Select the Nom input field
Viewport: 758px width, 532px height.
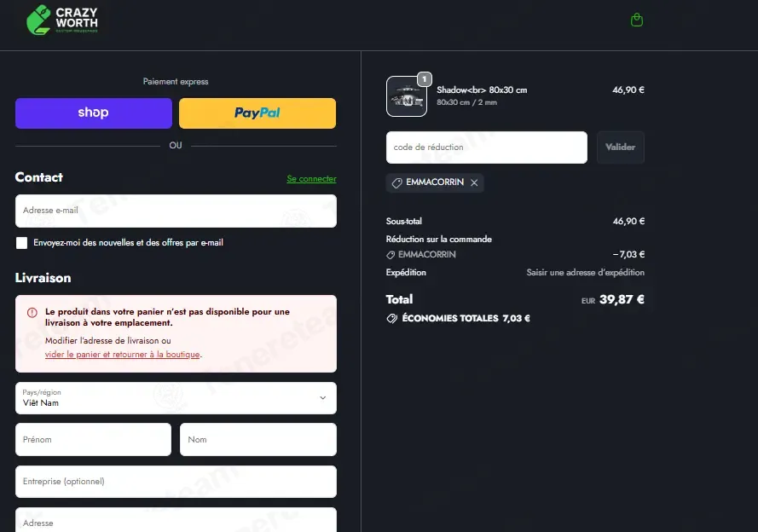258,439
